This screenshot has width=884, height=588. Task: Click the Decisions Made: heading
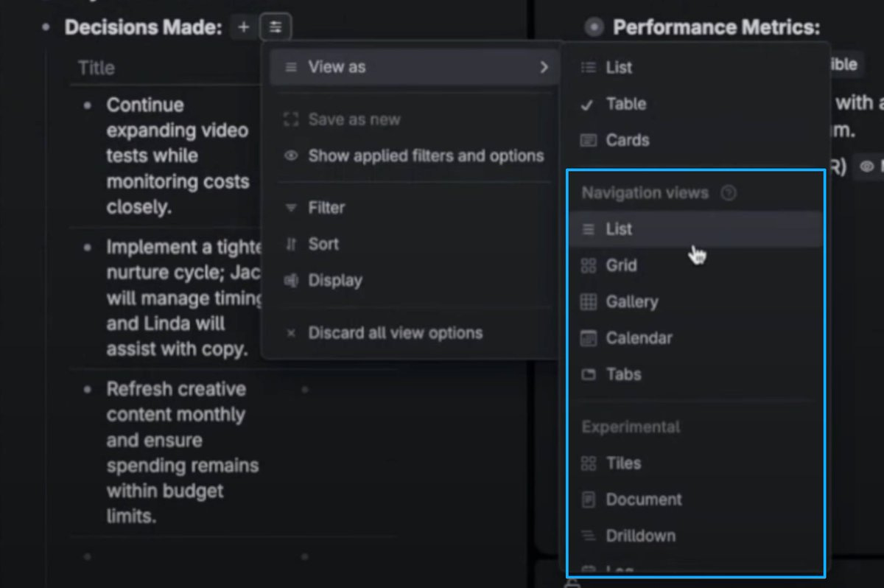(x=143, y=28)
